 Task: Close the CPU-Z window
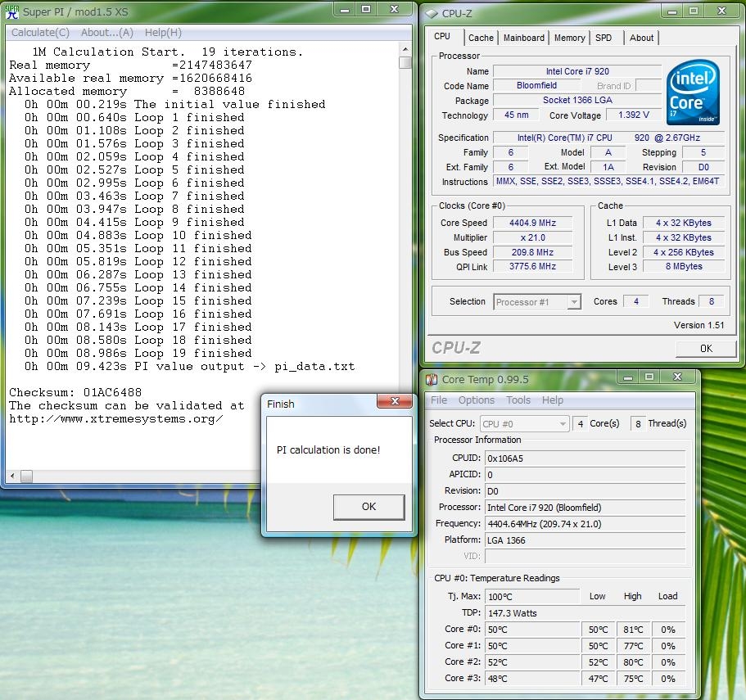[x=721, y=11]
